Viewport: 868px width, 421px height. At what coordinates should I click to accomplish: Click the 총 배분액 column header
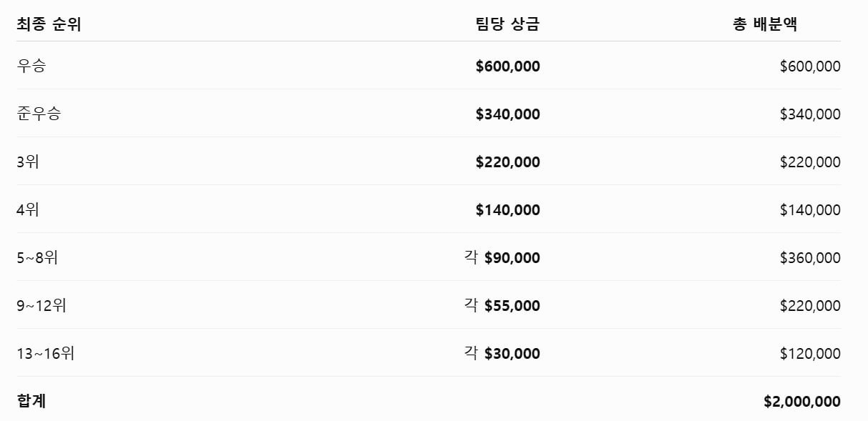point(765,24)
